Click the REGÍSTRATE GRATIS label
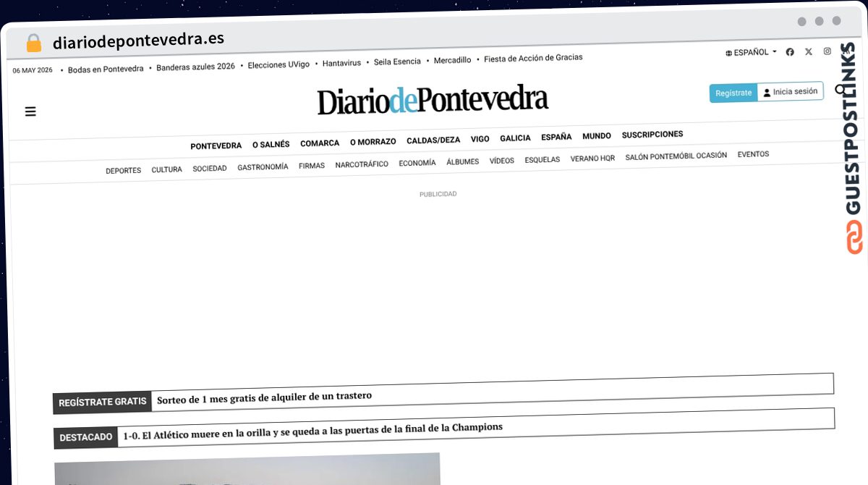 [x=103, y=402]
